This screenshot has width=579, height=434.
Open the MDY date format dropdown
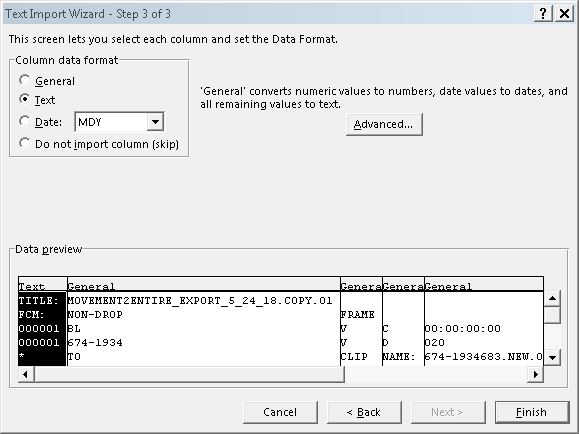pos(155,122)
